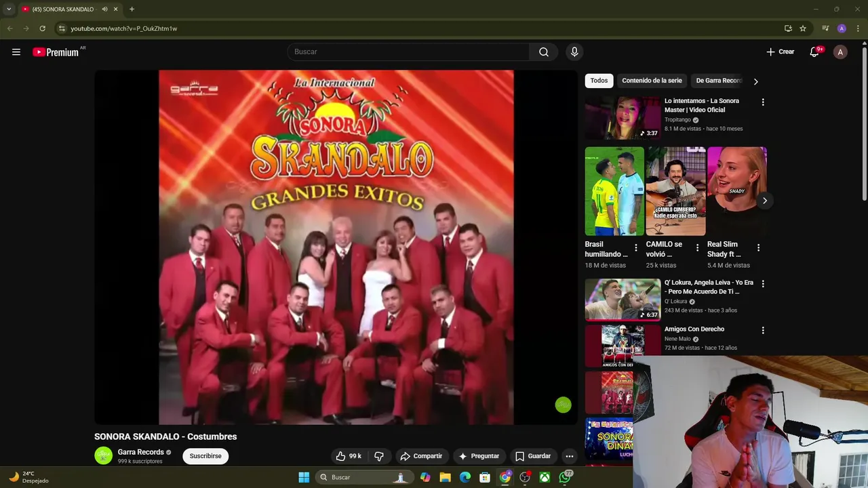Install app icon in address bar
Screen dimensions: 868x488
point(788,28)
